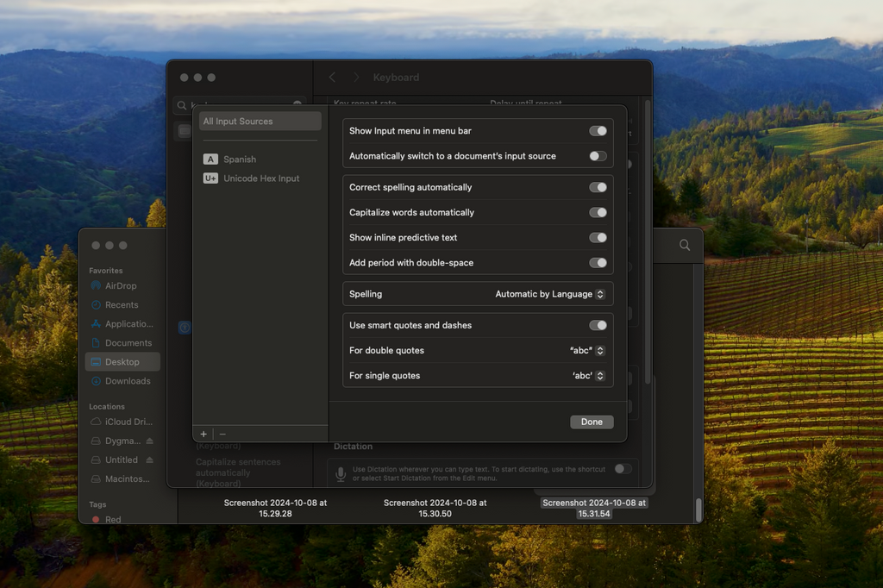The width and height of the screenshot is (883, 588).
Task: Open the Spelling language dropdown
Action: click(550, 294)
